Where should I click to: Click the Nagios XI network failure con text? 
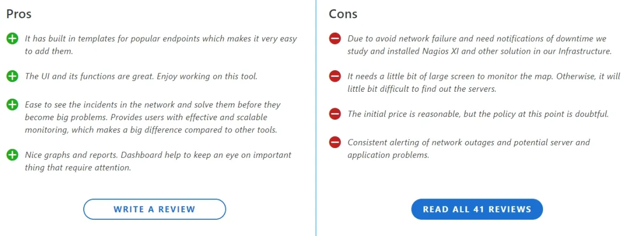tap(480, 45)
